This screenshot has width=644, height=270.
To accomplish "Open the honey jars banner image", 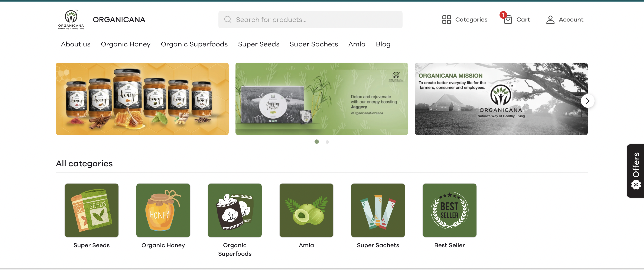I will coord(142,99).
